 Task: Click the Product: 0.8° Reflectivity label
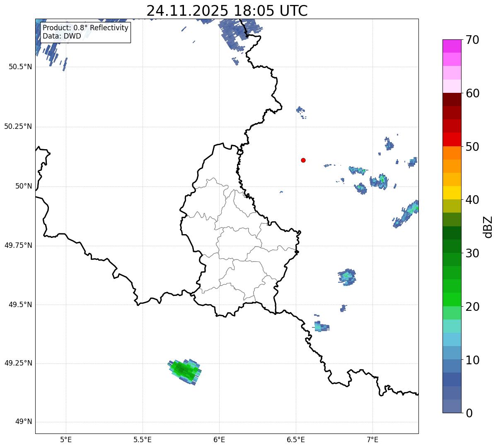(86, 28)
